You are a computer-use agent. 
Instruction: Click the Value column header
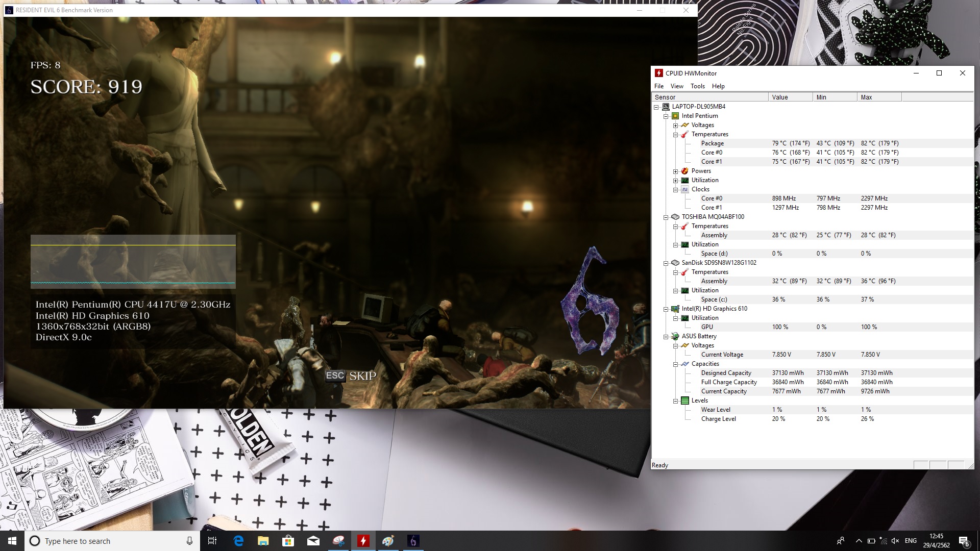pos(791,97)
